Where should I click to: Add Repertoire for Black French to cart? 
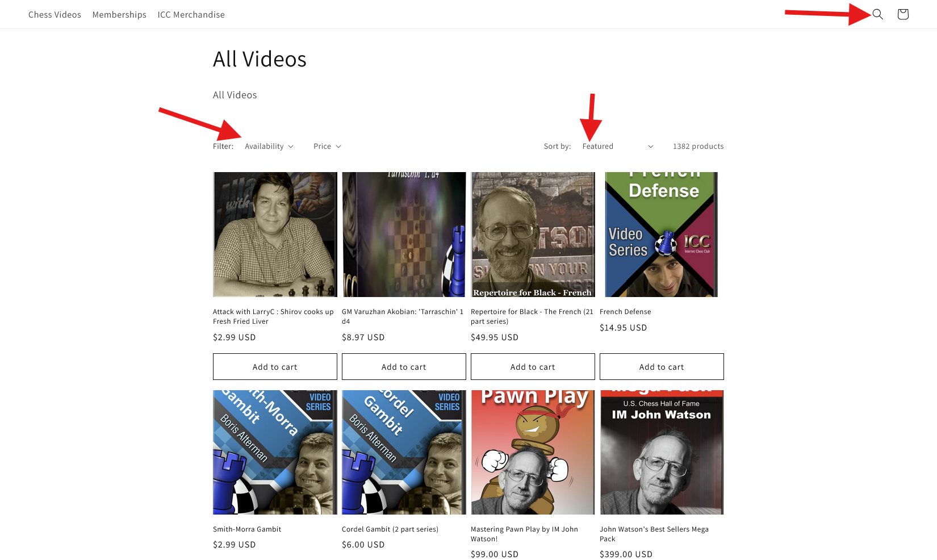point(533,367)
